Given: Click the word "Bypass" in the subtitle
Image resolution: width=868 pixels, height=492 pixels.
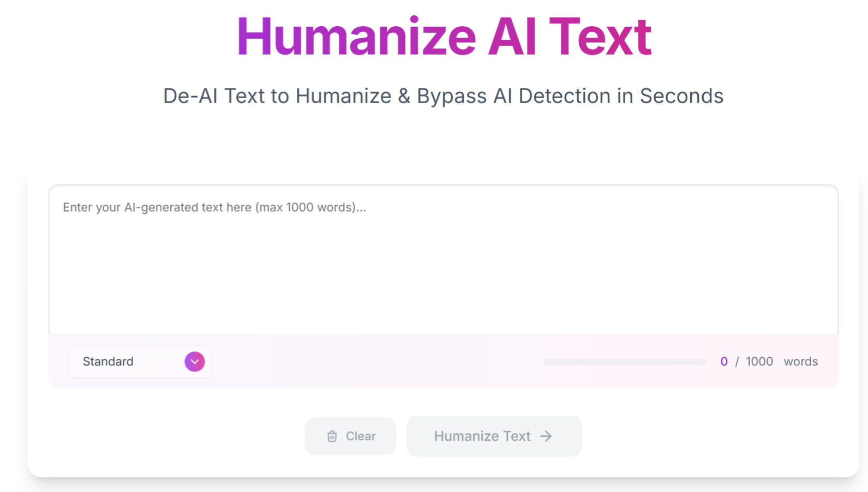Looking at the screenshot, I should point(452,96).
